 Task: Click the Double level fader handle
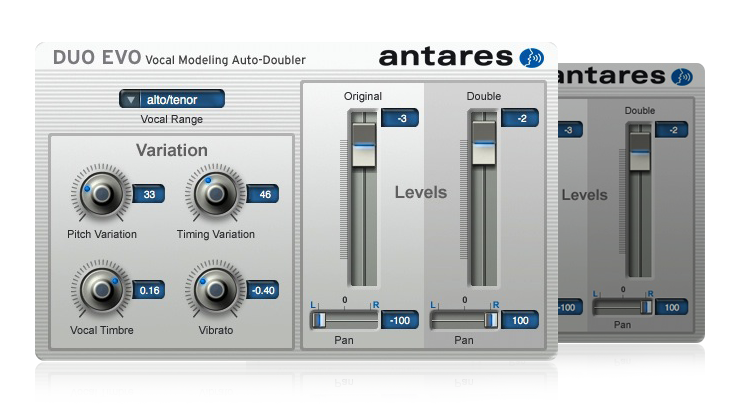(484, 143)
